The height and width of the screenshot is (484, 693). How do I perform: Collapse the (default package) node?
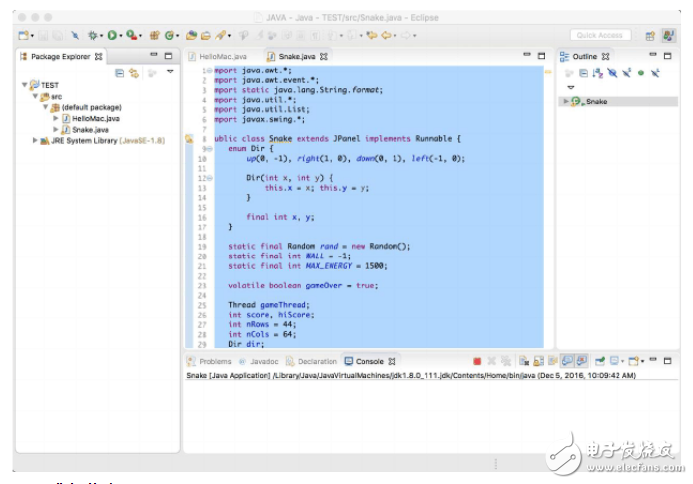[x=46, y=107]
